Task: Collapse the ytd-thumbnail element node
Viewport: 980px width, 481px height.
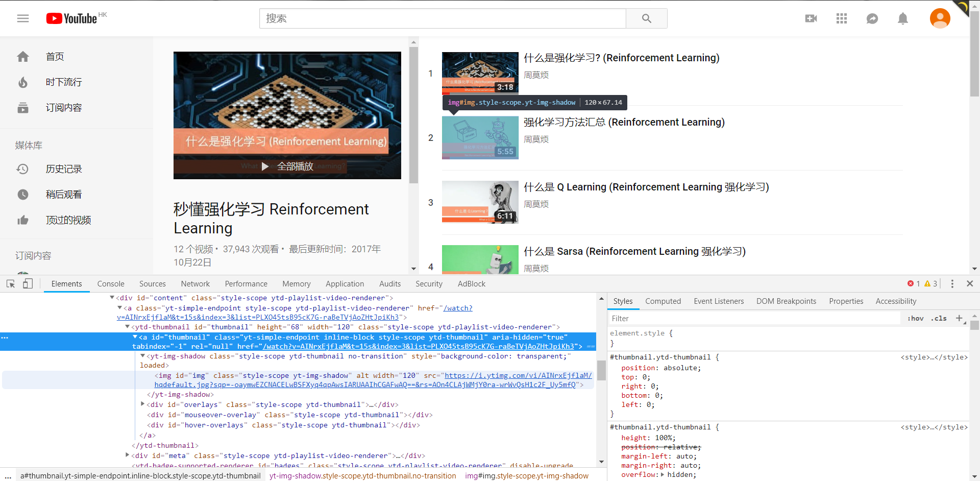Action: click(128, 327)
